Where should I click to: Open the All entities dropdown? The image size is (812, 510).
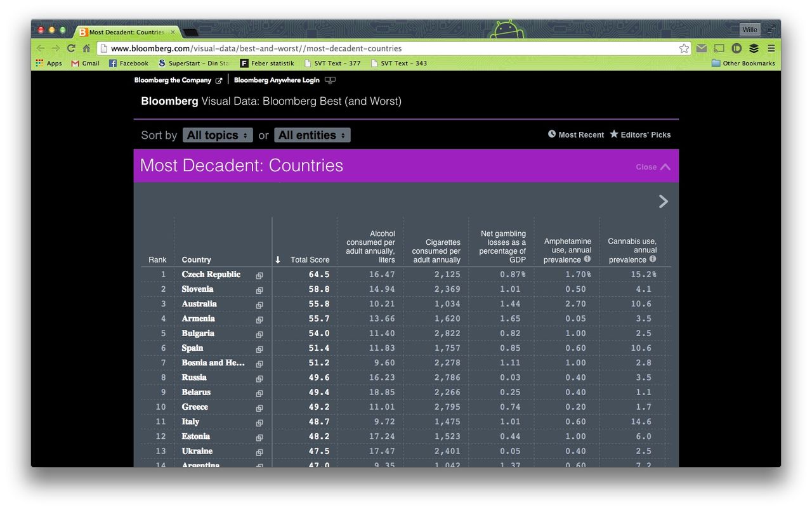(x=312, y=135)
